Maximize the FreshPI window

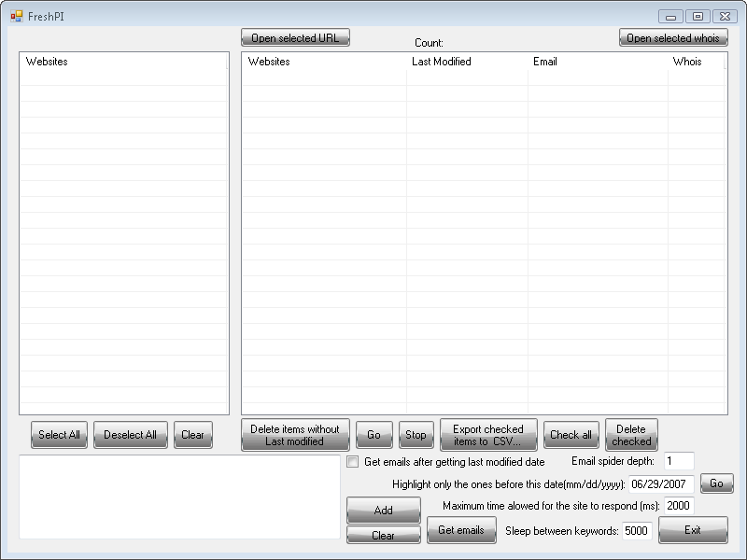point(698,17)
